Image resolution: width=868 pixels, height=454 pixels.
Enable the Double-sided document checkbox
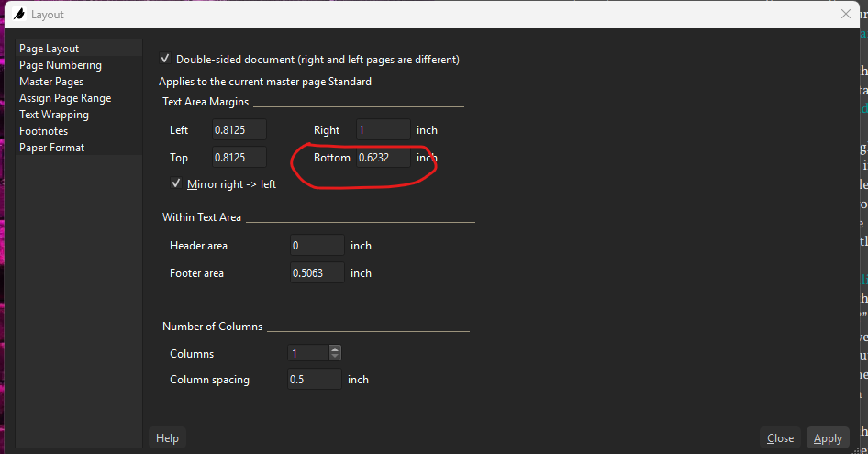tap(165, 59)
